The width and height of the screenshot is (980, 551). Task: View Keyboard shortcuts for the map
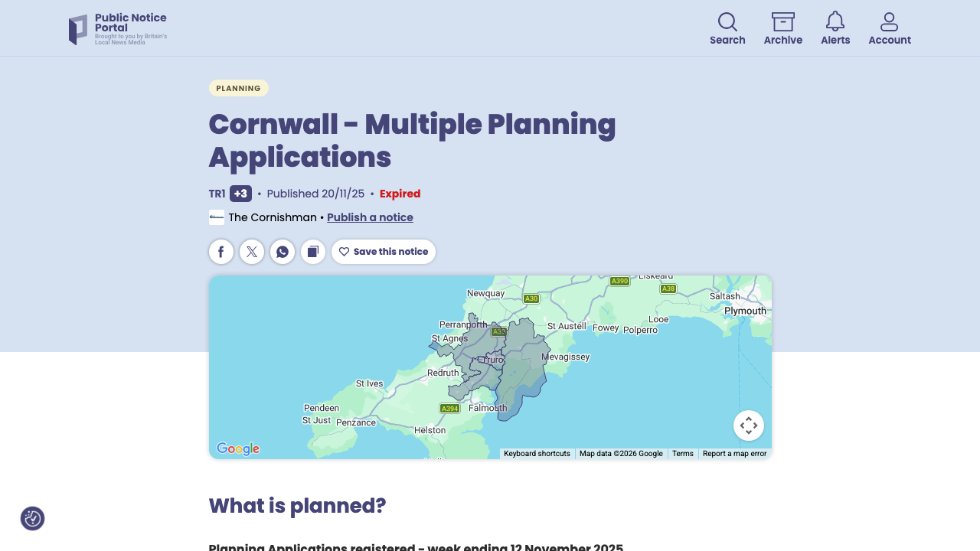537,453
